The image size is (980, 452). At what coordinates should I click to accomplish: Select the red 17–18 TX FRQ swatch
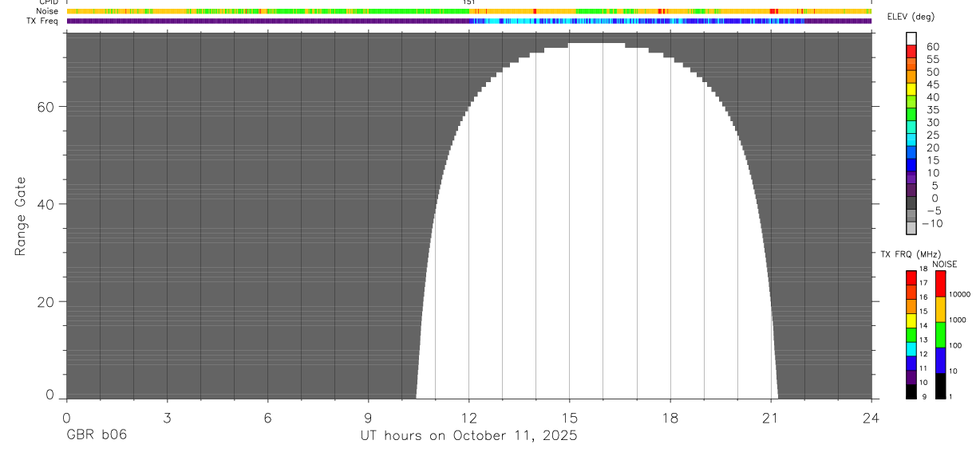(x=911, y=277)
